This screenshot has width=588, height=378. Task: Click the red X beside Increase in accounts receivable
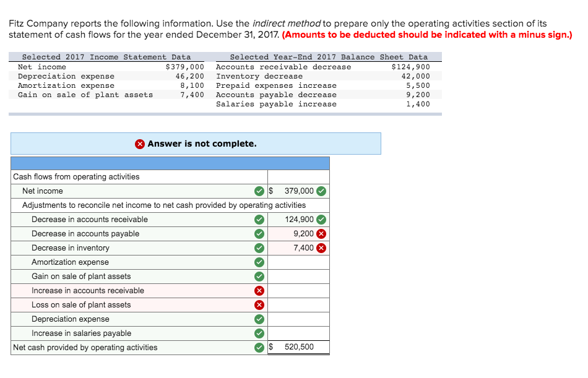pyautogui.click(x=259, y=290)
